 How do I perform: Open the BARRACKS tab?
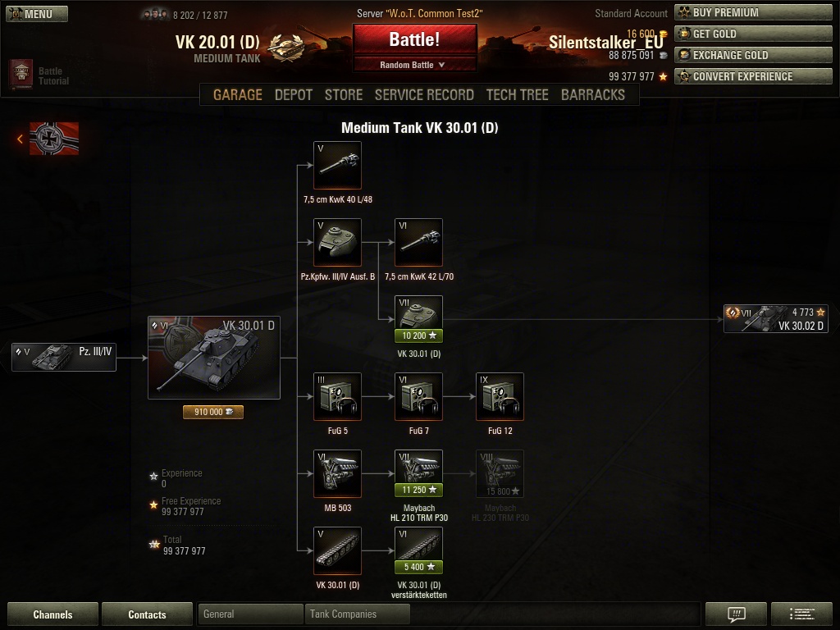592,95
